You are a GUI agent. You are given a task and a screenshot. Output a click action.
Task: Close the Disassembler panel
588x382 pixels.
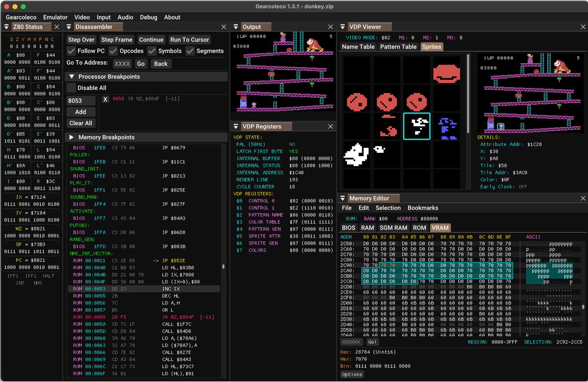click(224, 27)
